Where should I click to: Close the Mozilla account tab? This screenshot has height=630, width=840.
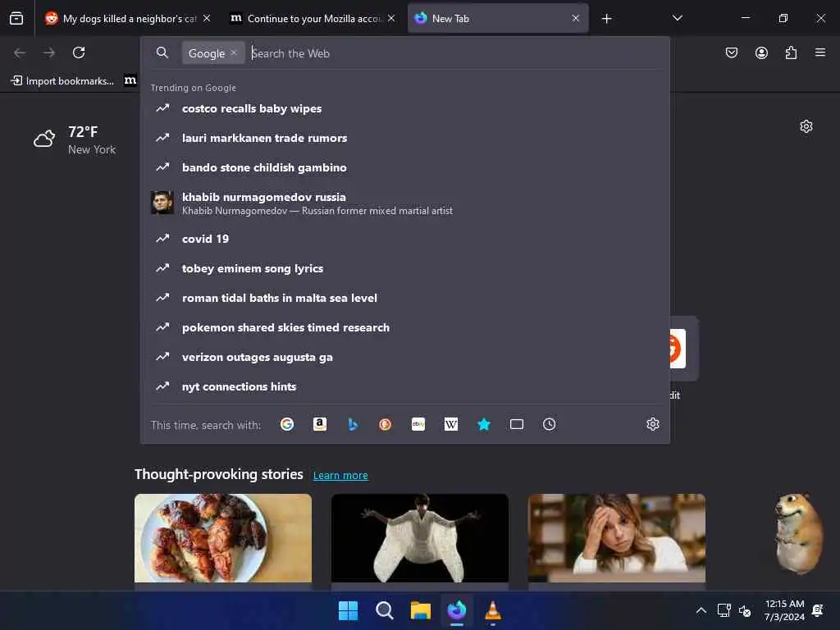tap(391, 18)
